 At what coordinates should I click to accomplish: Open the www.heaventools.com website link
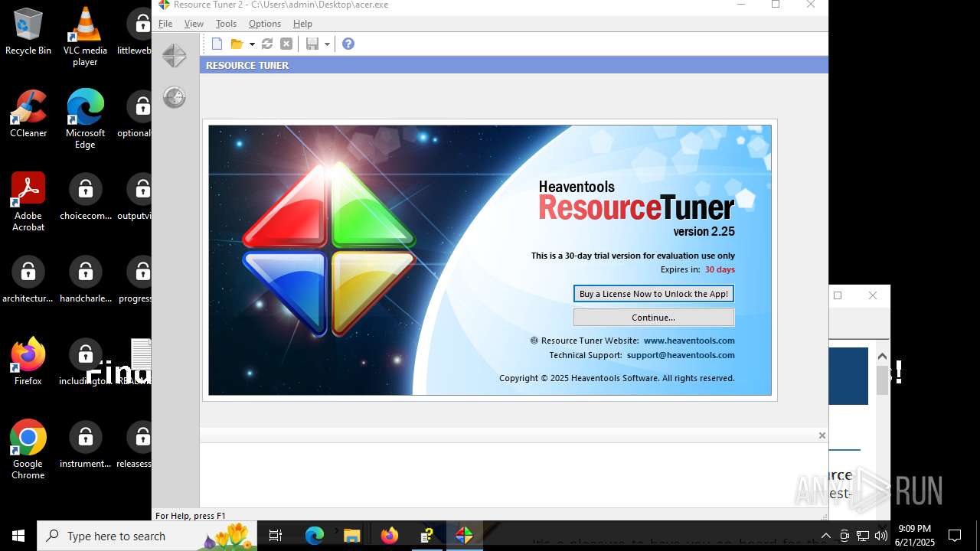coord(689,341)
